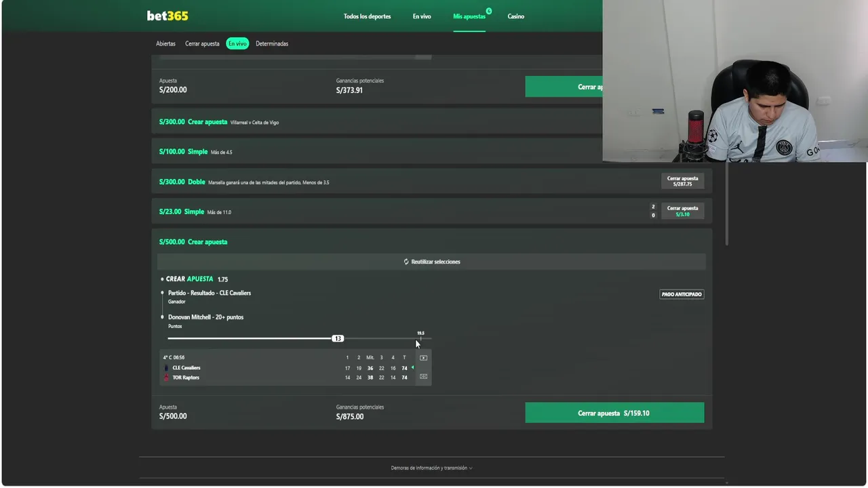Switch to the Abiertas tab
The width and height of the screenshot is (868, 488).
165,43
